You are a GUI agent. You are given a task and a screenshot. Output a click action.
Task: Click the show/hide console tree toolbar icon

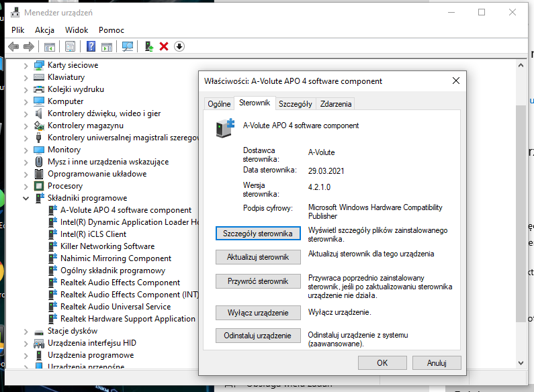[50, 46]
